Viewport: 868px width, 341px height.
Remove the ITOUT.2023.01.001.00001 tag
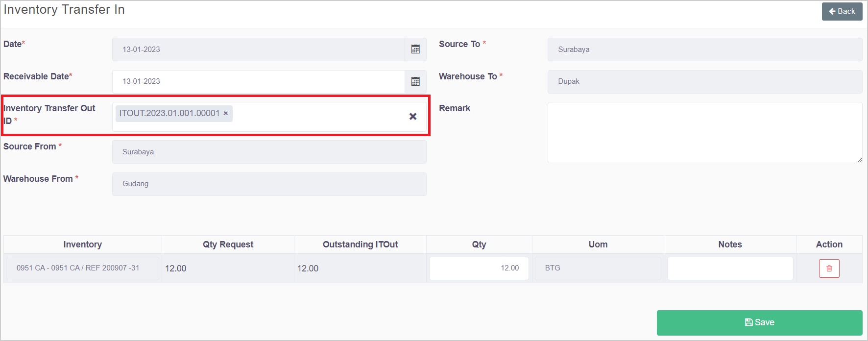point(226,113)
